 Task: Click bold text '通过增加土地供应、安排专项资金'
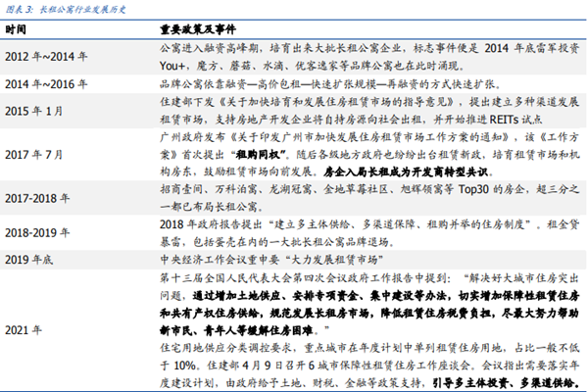(274, 296)
